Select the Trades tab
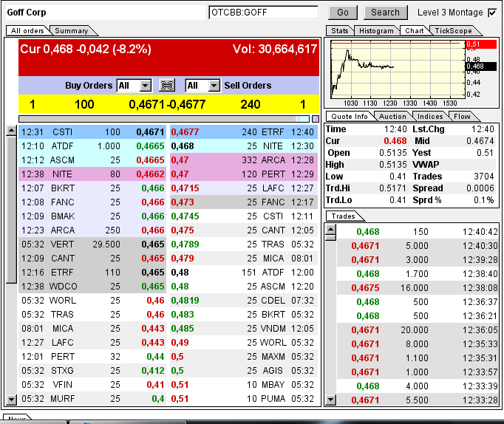This screenshot has width=504, height=424. click(x=344, y=216)
